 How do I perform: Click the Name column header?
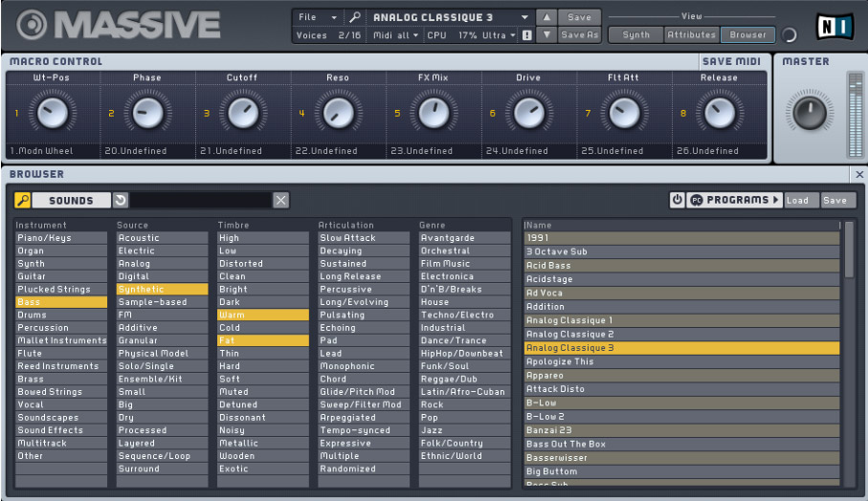click(x=681, y=225)
